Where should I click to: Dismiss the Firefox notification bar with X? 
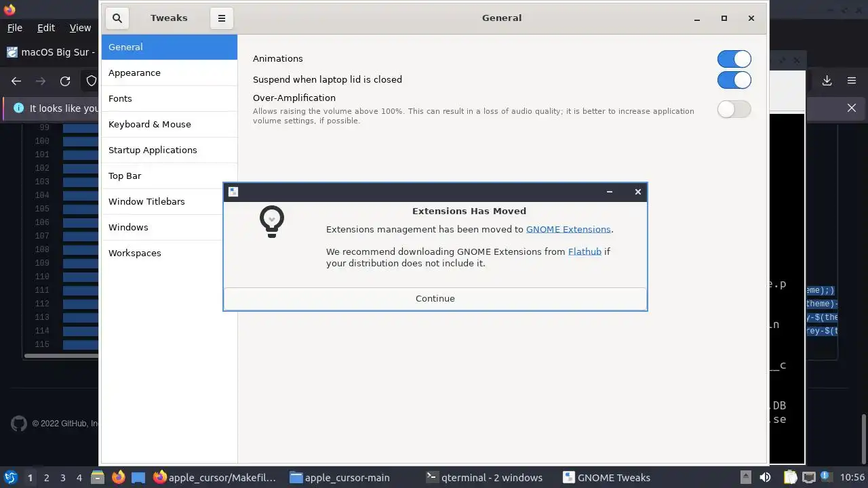(852, 108)
